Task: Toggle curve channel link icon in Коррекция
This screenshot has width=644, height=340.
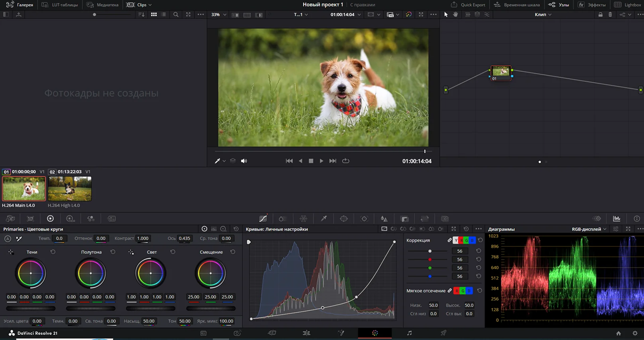Action: pos(450,240)
